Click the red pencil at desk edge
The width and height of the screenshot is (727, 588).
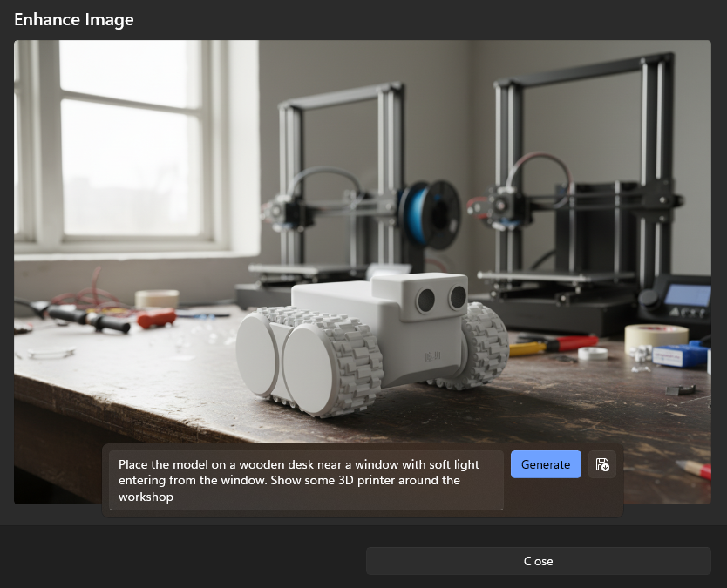[695, 469]
